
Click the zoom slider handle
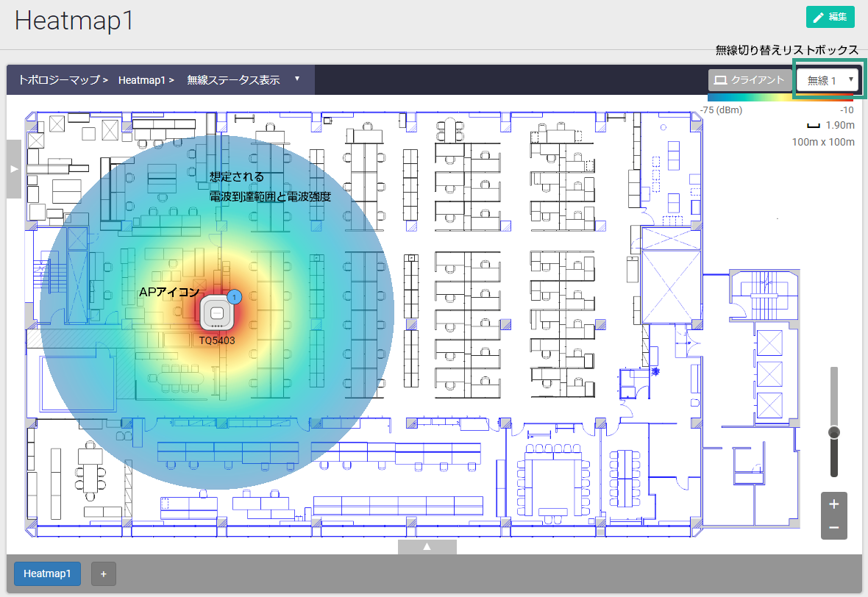tap(834, 432)
